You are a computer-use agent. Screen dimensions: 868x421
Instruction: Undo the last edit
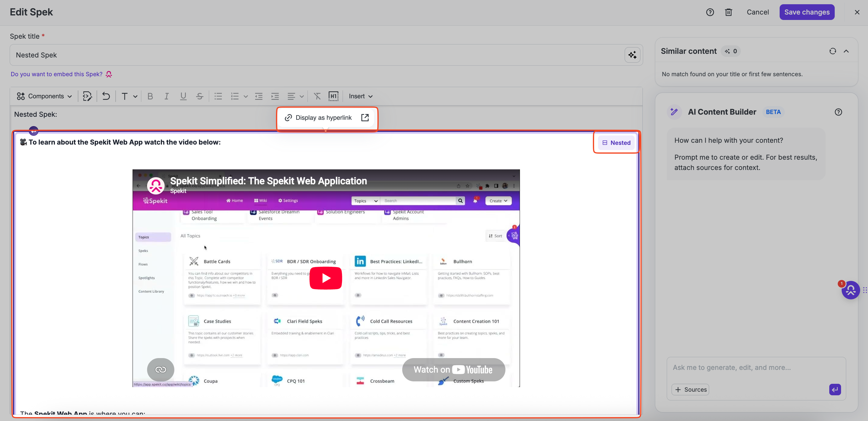pyautogui.click(x=106, y=96)
